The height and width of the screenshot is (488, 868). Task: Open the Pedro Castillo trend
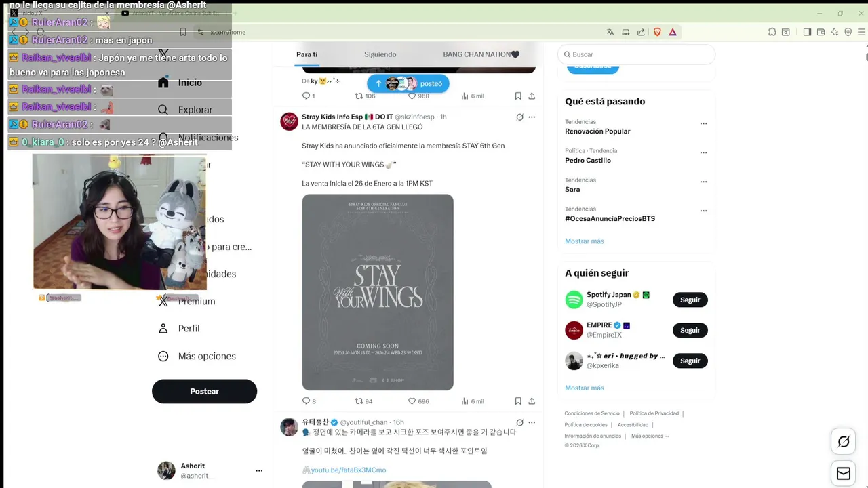click(588, 161)
